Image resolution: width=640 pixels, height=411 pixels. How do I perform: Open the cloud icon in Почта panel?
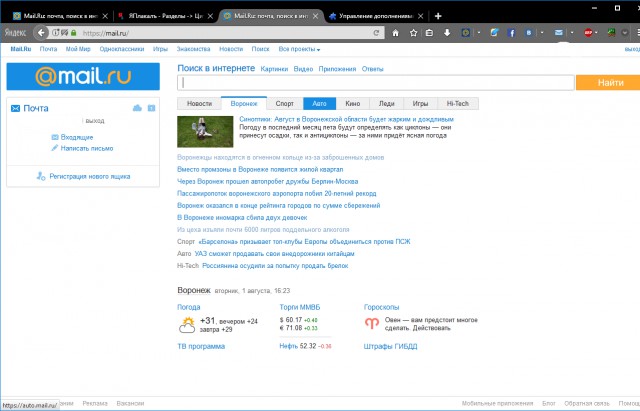tap(137, 108)
